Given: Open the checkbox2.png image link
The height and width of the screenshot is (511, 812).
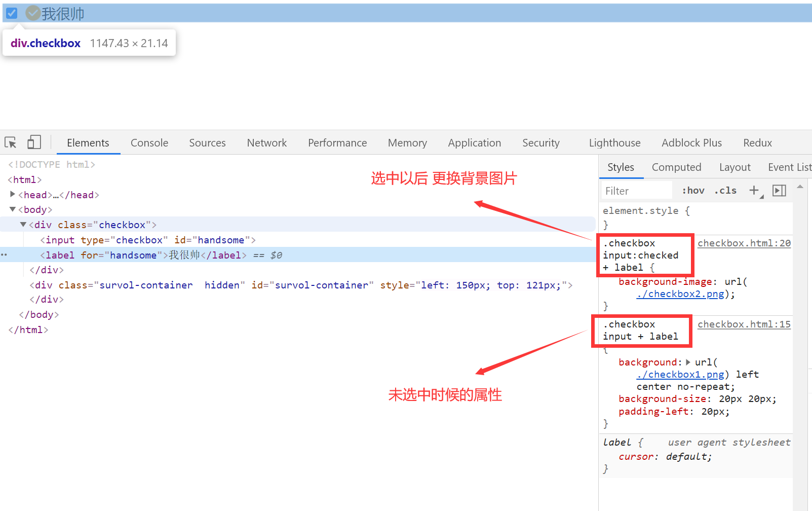Looking at the screenshot, I should pos(680,294).
